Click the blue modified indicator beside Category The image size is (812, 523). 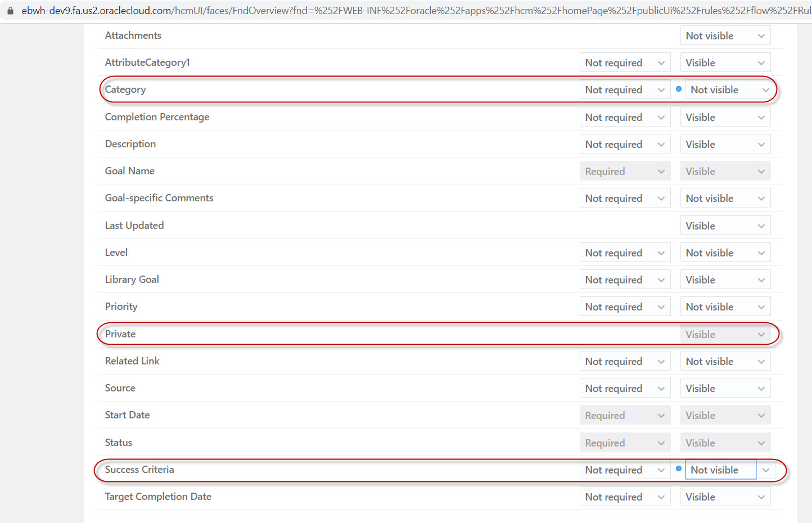[679, 89]
